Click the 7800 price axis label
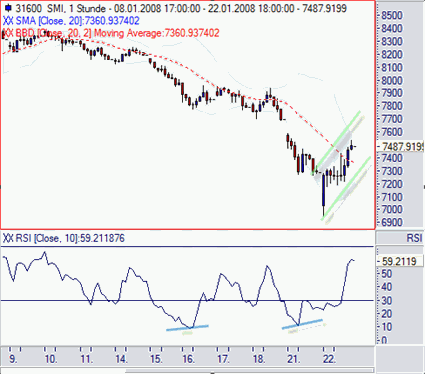Viewport: 425px width, 374px height. coord(392,106)
